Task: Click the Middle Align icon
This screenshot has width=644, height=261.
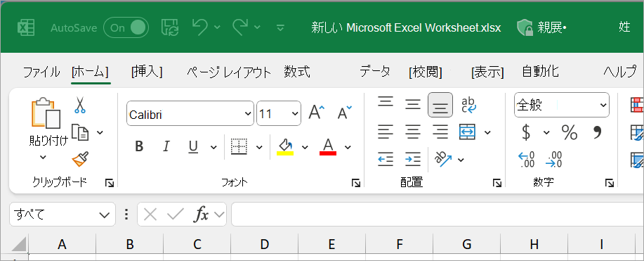Action: (413, 105)
